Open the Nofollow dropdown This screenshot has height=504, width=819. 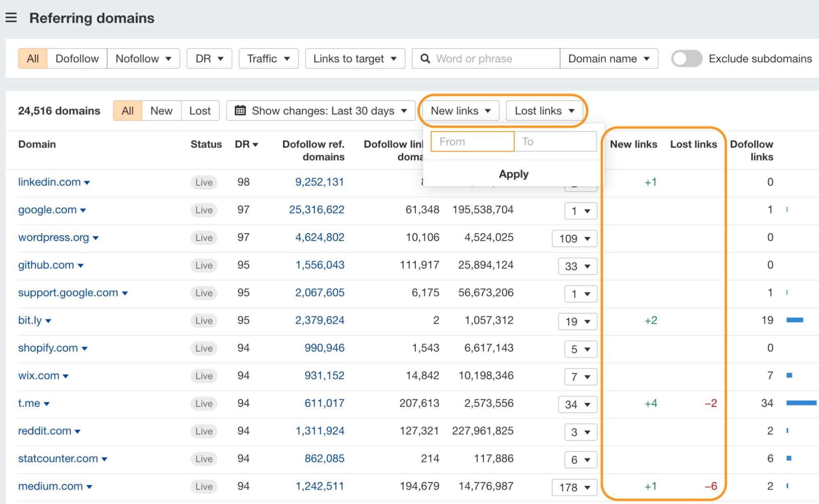click(143, 59)
